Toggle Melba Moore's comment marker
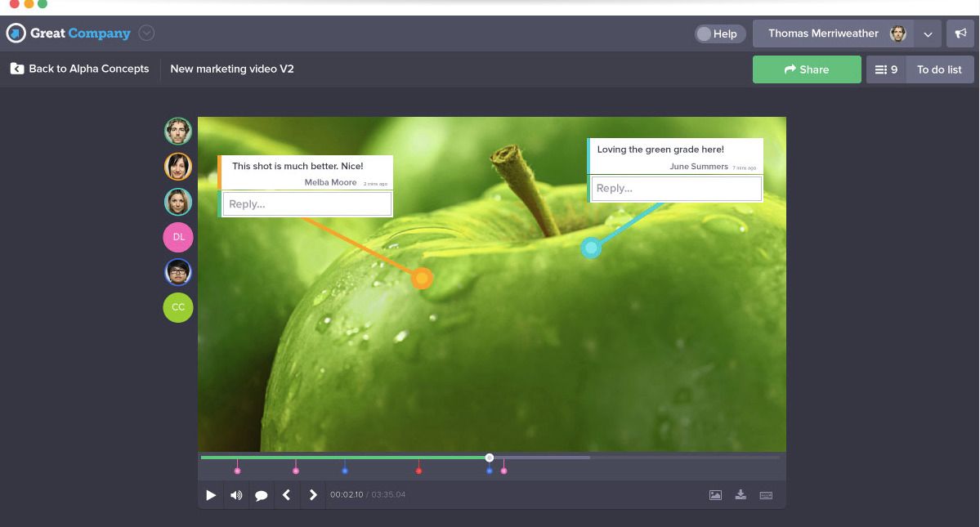The image size is (980, 527). coord(422,278)
